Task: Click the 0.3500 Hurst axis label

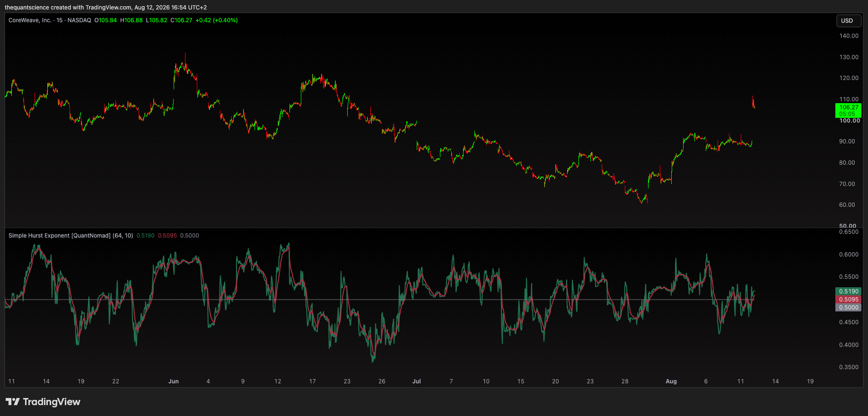Action: tap(849, 367)
